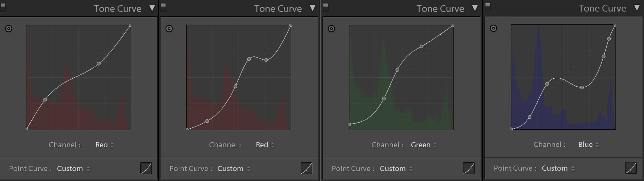Select the lowest valley control point on the Blue curve

pos(582,87)
